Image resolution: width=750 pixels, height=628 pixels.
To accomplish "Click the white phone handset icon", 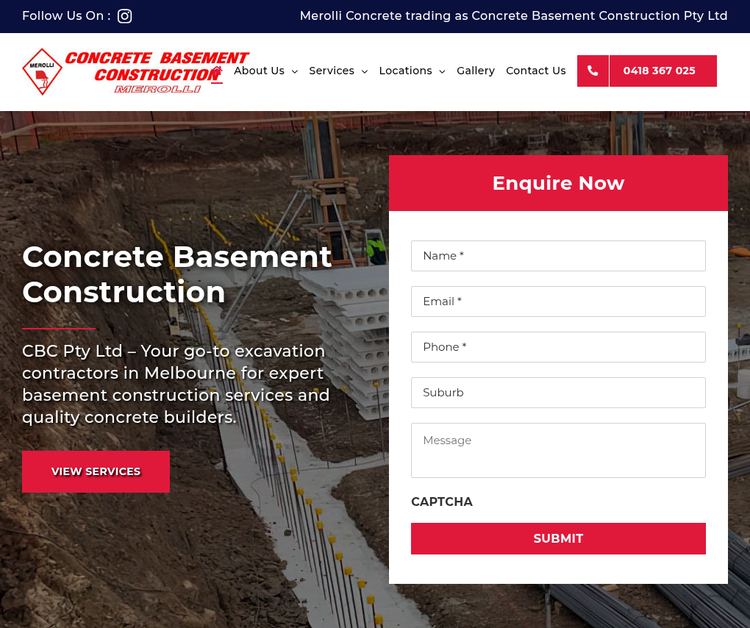I will (x=593, y=71).
